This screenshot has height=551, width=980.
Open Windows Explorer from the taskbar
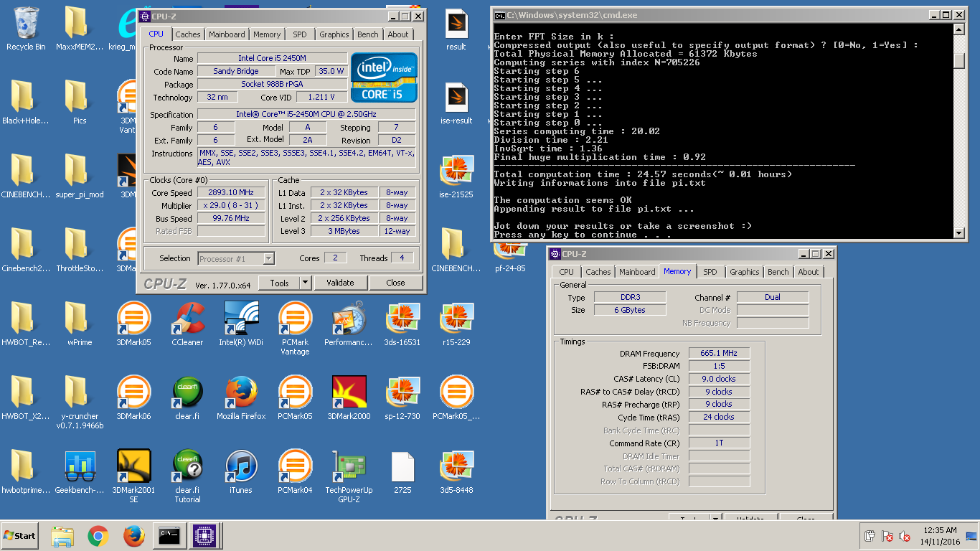pos(62,536)
